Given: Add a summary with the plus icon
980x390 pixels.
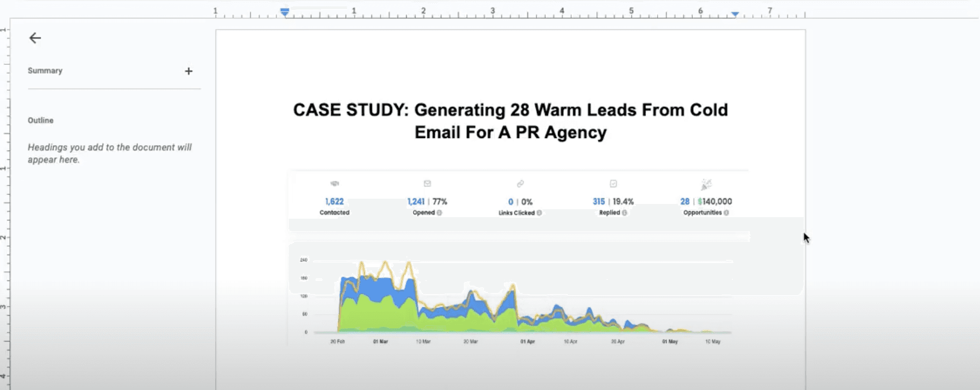Looking at the screenshot, I should (x=189, y=71).
